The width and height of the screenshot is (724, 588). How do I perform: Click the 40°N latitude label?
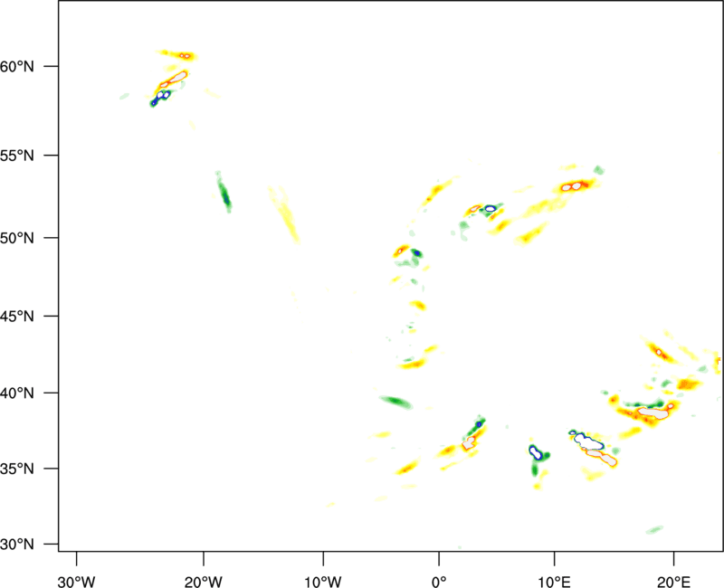tap(17, 394)
